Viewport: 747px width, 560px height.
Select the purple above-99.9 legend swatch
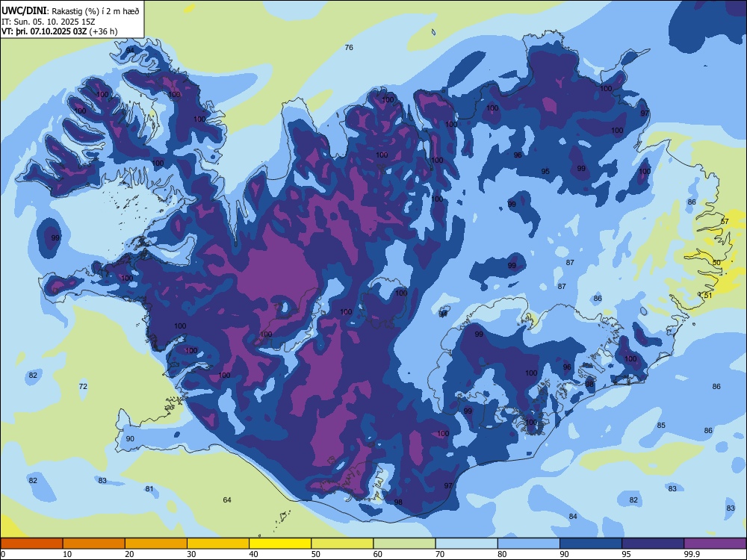(715, 544)
